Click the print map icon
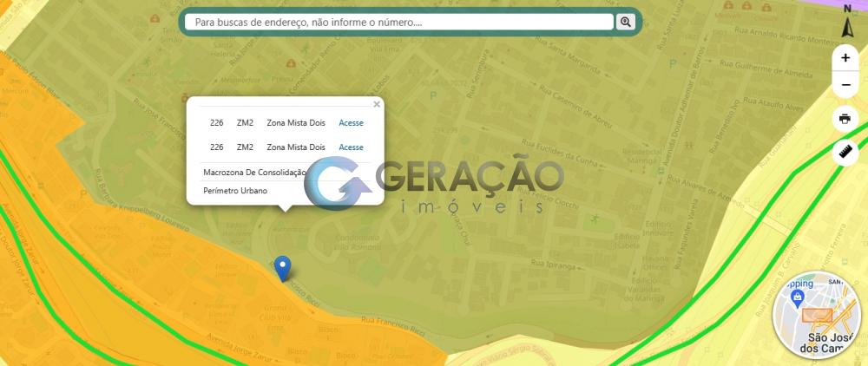The width and height of the screenshot is (868, 366). point(845,119)
